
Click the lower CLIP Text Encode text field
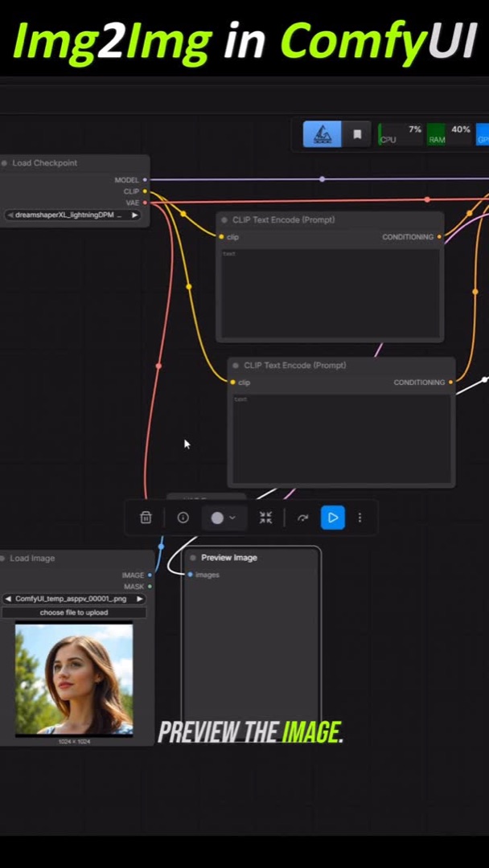(x=341, y=439)
